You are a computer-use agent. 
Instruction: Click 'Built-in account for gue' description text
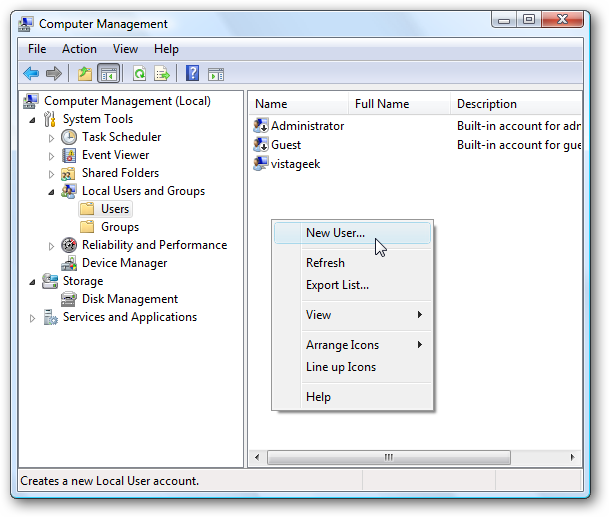click(x=519, y=145)
